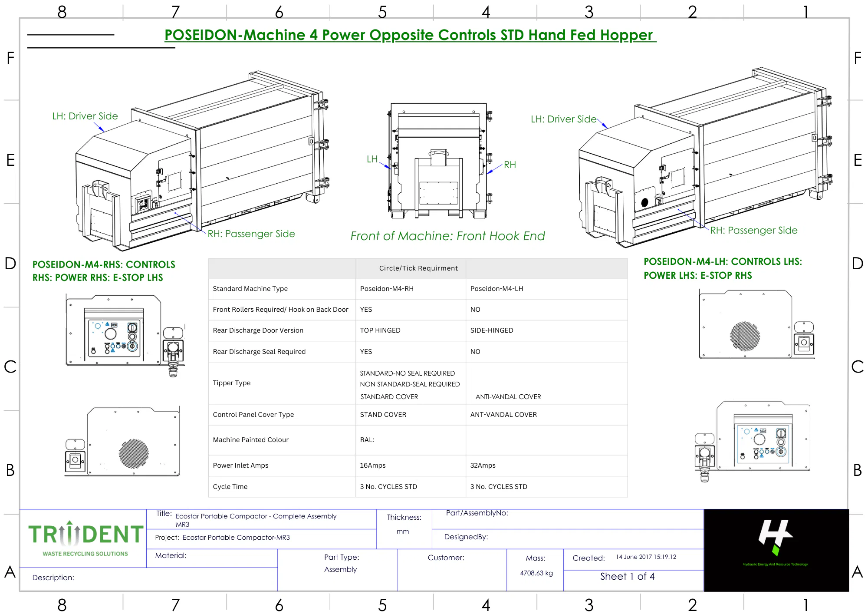Click the Customer field in title block
This screenshot has height=614, width=868.
446,558
